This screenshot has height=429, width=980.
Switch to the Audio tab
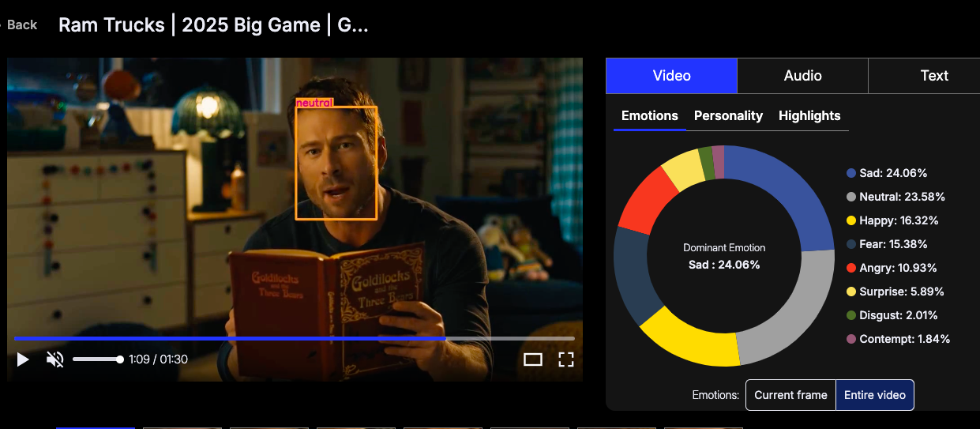coord(802,76)
